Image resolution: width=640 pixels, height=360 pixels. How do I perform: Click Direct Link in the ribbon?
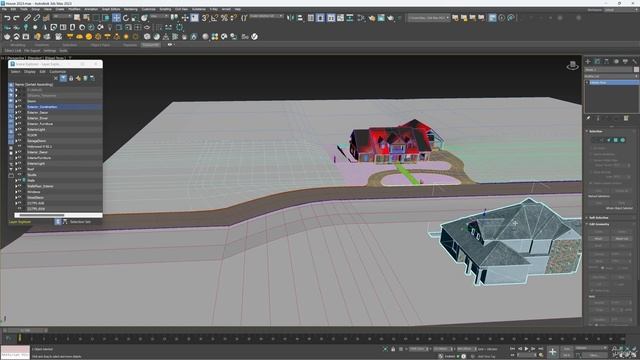[13, 51]
